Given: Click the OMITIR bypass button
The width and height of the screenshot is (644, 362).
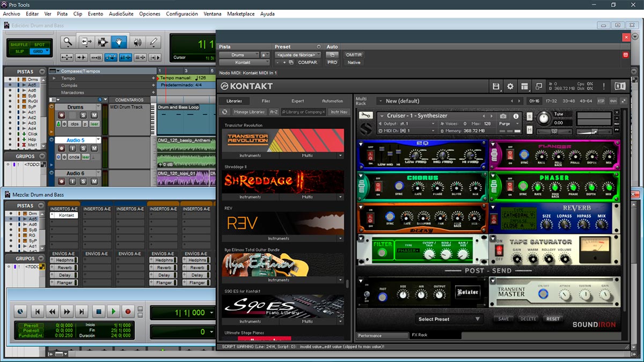Looking at the screenshot, I should (x=354, y=55).
